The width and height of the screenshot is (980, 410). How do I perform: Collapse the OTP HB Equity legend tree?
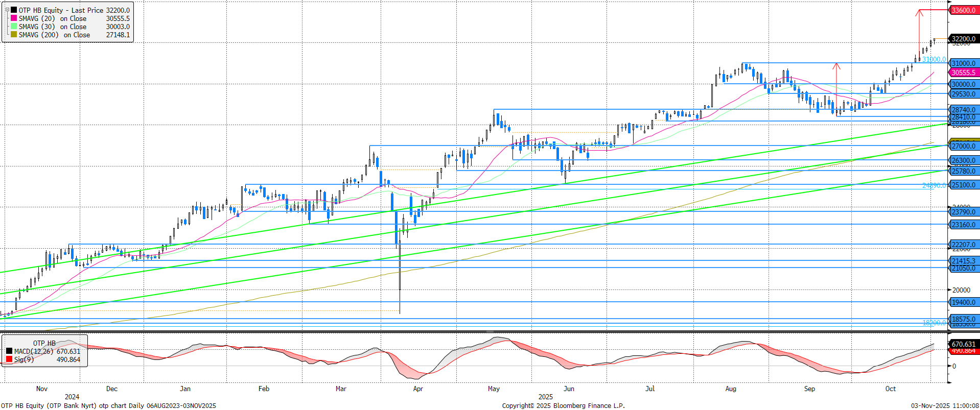coord(7,10)
